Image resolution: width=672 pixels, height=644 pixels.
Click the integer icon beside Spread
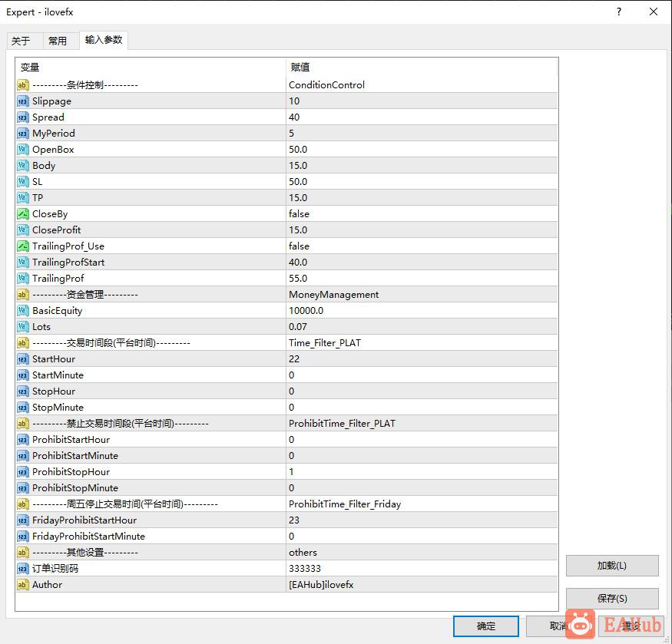23,117
